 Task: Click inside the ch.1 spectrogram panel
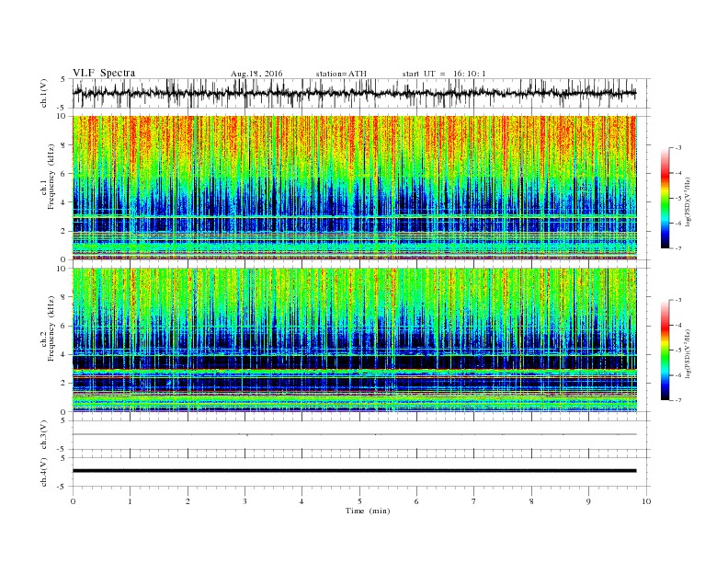(x=355, y=188)
